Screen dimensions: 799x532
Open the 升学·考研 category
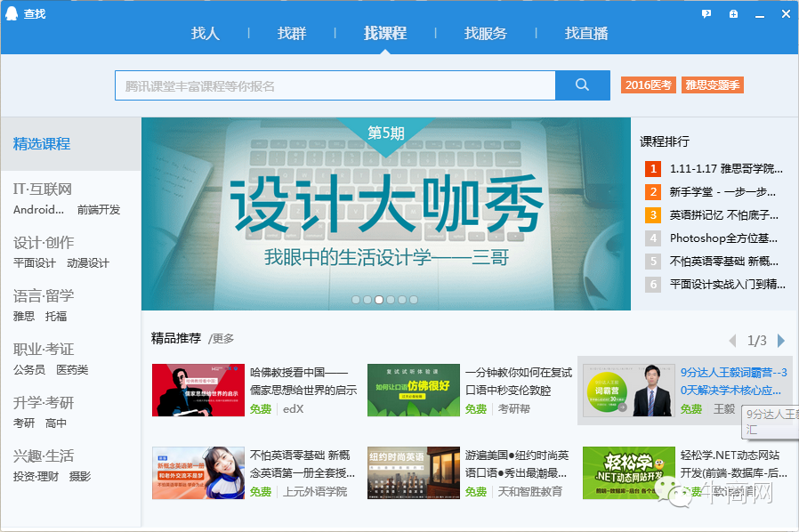(x=44, y=403)
